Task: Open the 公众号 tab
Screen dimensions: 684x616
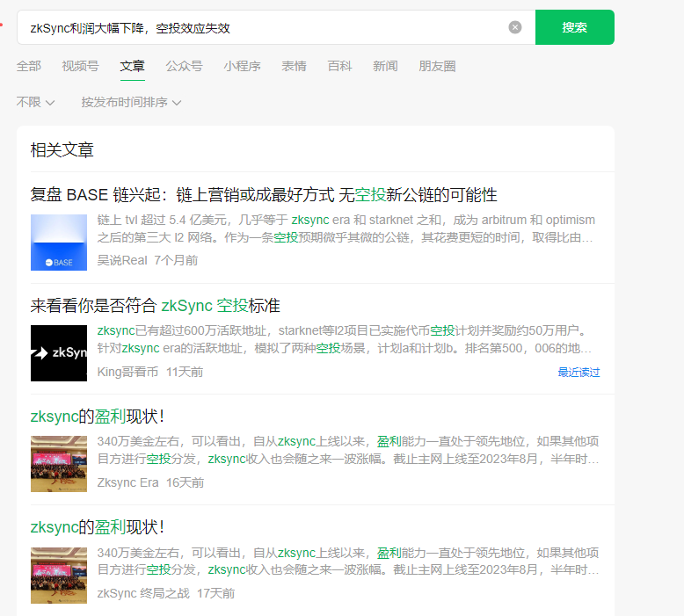Action: pyautogui.click(x=184, y=66)
